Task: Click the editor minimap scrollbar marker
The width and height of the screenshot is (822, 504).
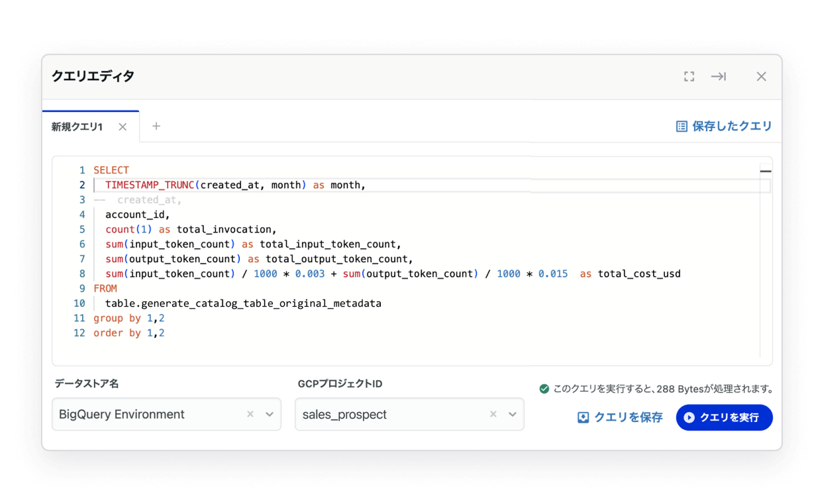Action: (766, 172)
